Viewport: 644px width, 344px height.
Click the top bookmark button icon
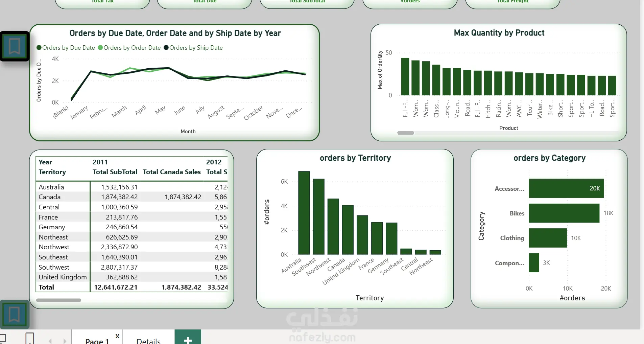pyautogui.click(x=15, y=46)
